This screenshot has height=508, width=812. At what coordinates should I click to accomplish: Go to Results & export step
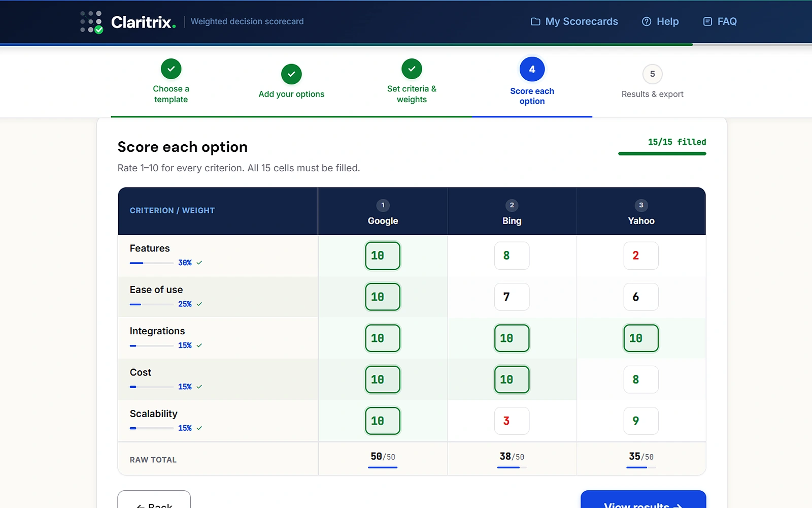tap(652, 82)
